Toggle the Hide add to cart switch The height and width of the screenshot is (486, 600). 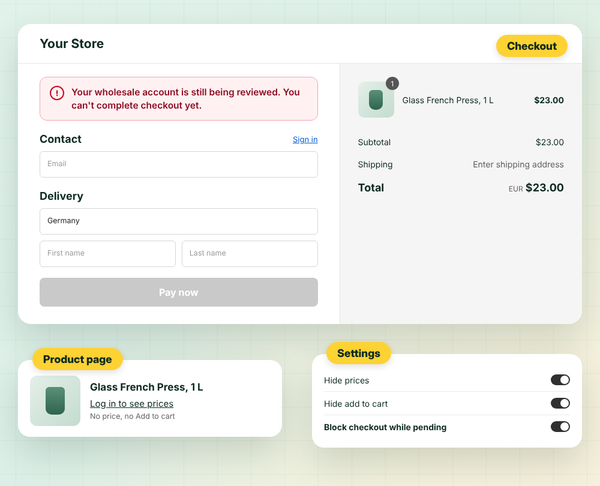coord(560,403)
